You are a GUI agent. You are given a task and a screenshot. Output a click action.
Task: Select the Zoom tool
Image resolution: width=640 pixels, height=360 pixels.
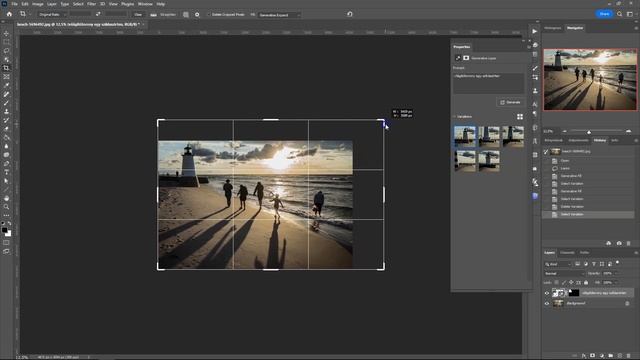pos(6,207)
